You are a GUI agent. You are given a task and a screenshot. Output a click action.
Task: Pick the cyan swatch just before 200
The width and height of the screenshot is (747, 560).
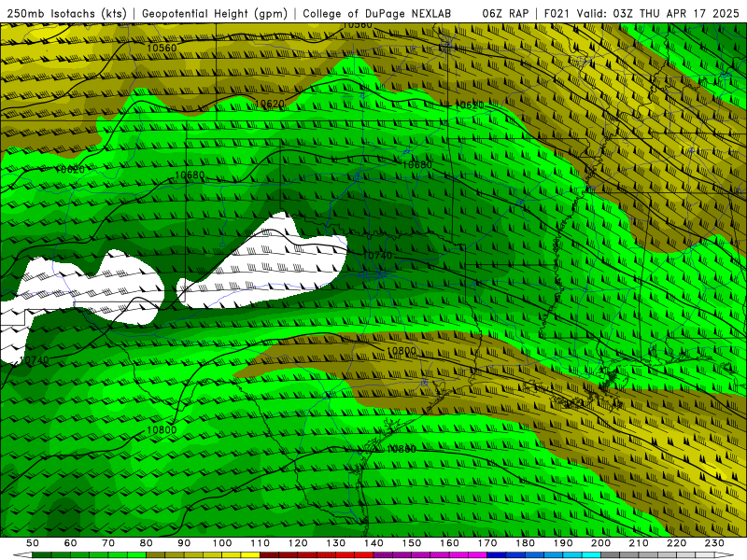pos(591,555)
